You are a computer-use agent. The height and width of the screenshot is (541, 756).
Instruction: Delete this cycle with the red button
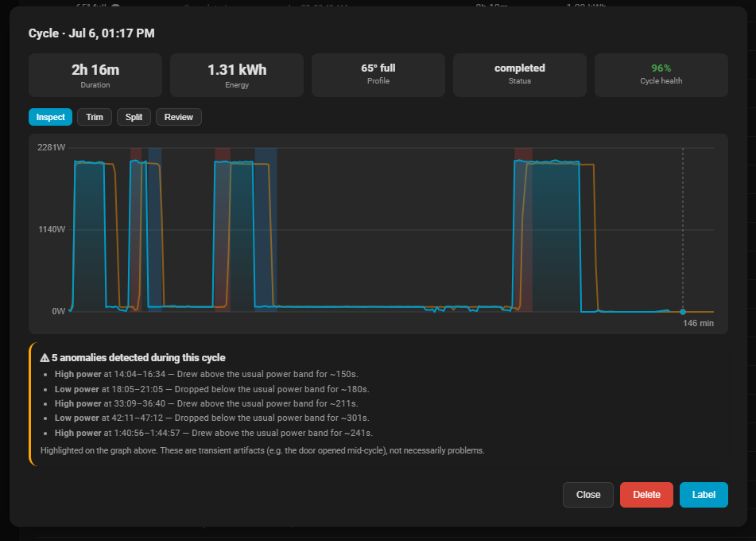[646, 495]
